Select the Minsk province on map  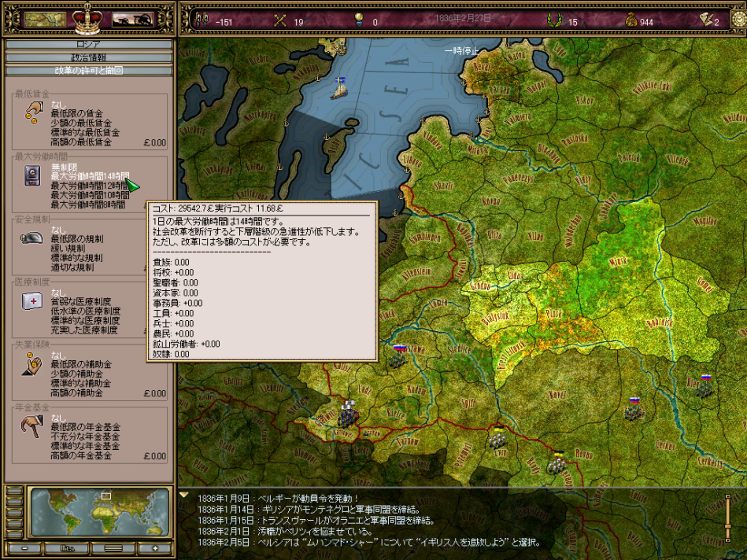(x=619, y=261)
